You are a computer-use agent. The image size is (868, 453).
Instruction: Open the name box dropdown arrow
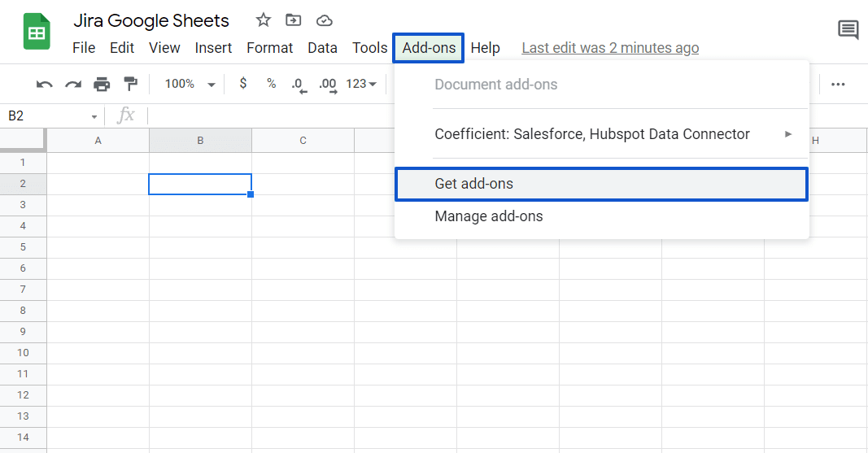(x=94, y=117)
